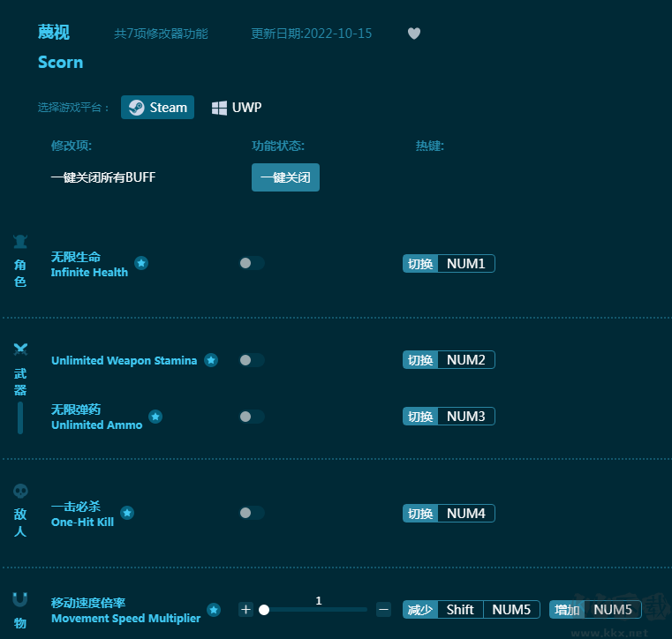Click the magnet items category icon
The image size is (672, 639).
point(20,599)
